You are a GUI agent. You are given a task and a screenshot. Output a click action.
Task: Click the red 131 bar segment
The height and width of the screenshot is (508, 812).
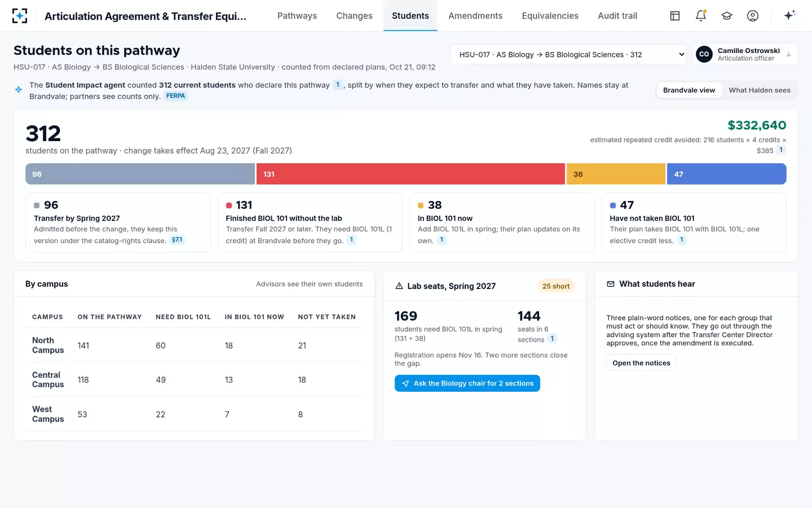[411, 174]
